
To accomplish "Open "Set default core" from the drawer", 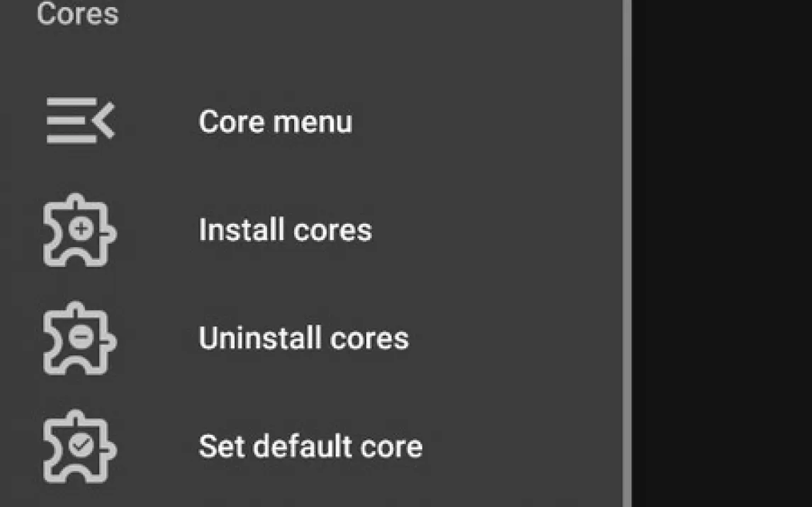I will pos(310,447).
